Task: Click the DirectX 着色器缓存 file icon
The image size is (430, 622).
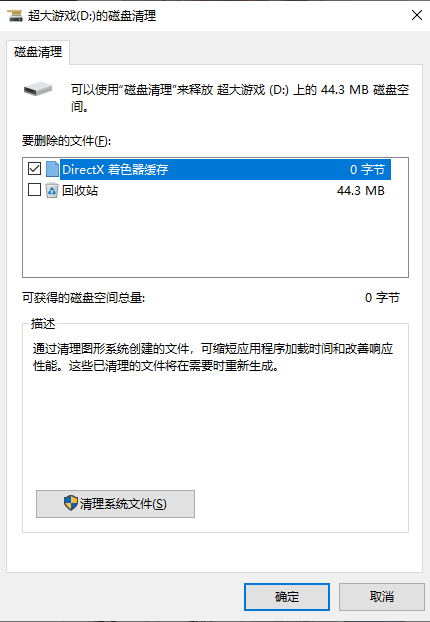Action: [x=52, y=169]
